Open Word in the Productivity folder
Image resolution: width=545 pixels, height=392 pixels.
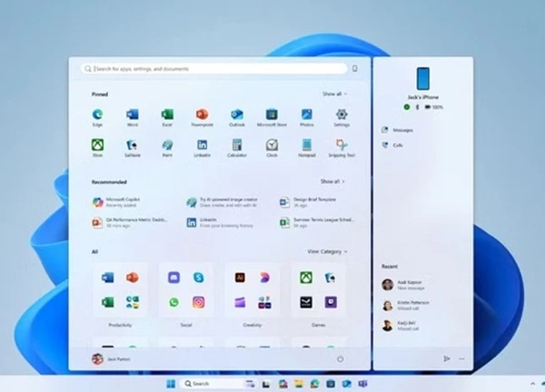(108, 278)
